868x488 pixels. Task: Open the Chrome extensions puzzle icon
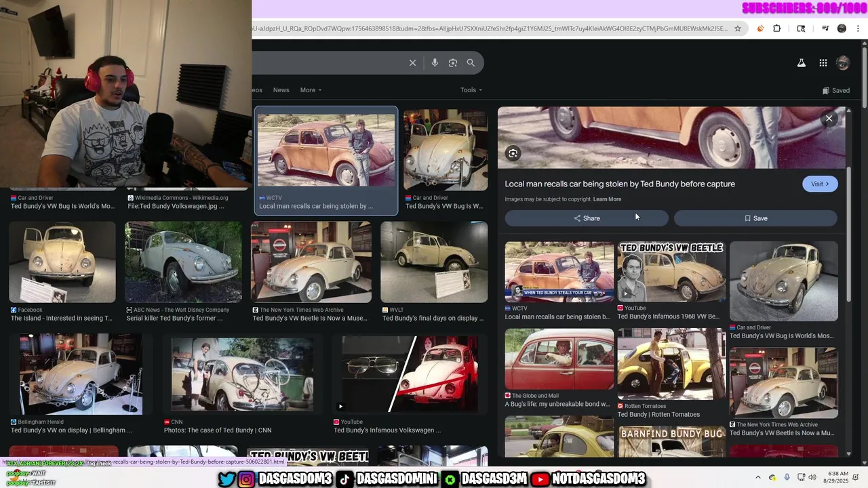(777, 28)
